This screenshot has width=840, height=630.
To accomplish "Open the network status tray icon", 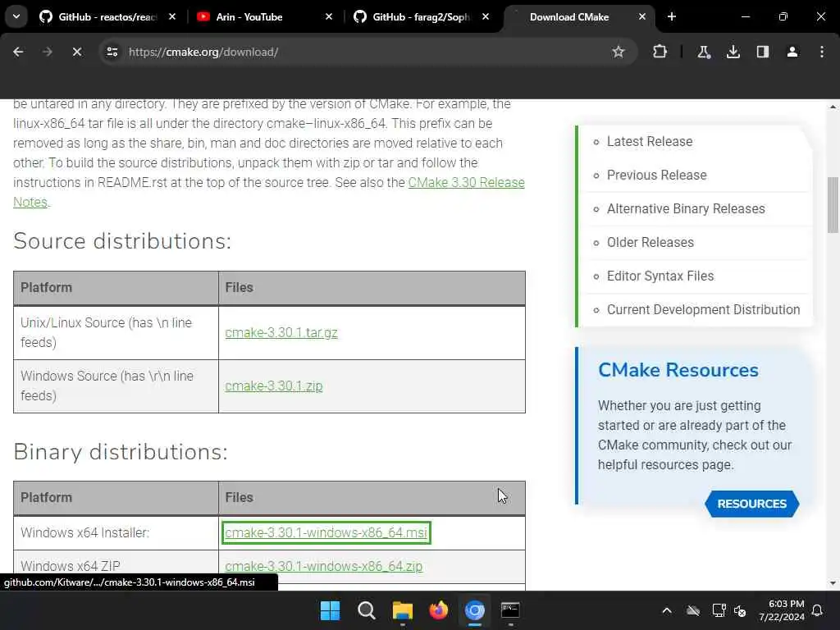I will 719,610.
